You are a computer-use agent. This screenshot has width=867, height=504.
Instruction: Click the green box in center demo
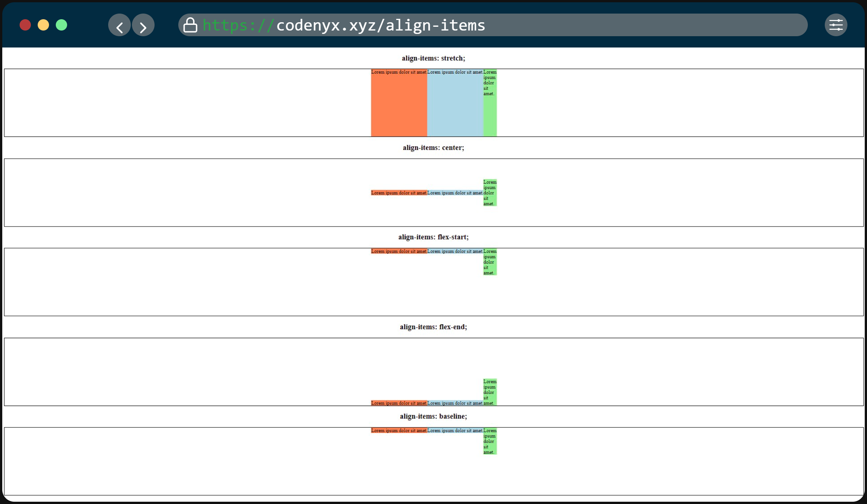click(x=490, y=193)
